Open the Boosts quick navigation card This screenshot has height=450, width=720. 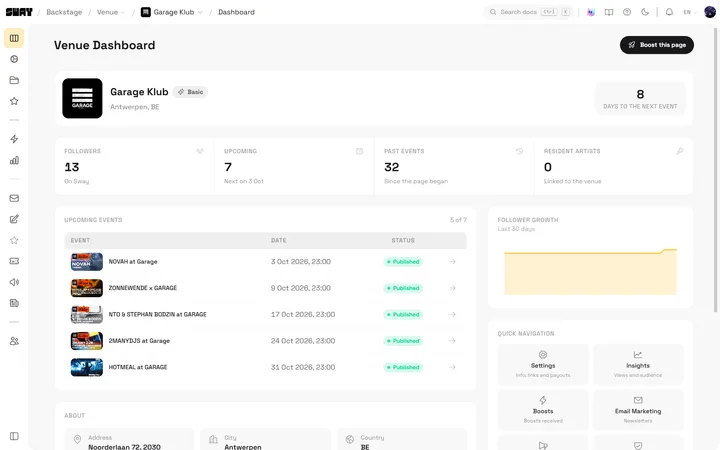543,410
